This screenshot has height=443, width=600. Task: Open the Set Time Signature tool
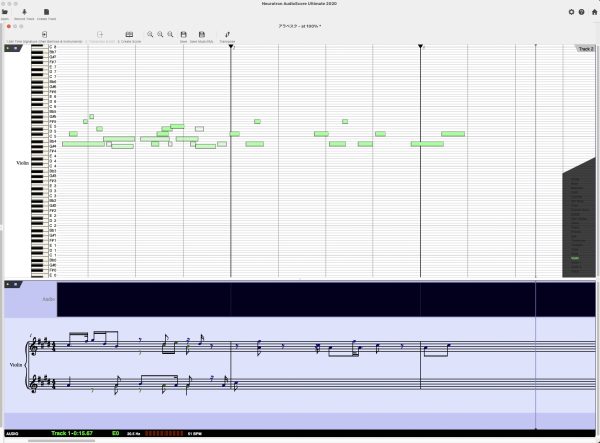tap(45, 34)
